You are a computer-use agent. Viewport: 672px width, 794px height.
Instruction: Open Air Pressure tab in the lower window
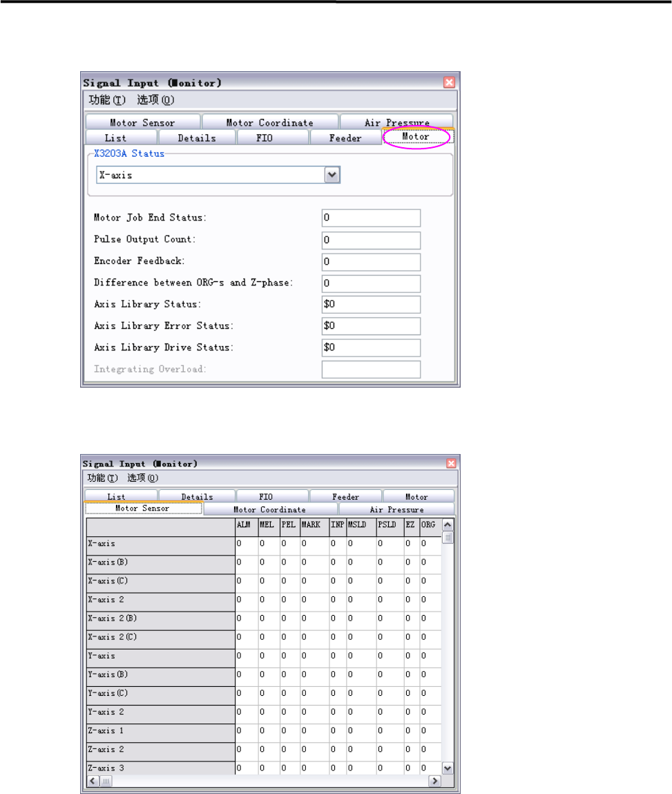(396, 509)
